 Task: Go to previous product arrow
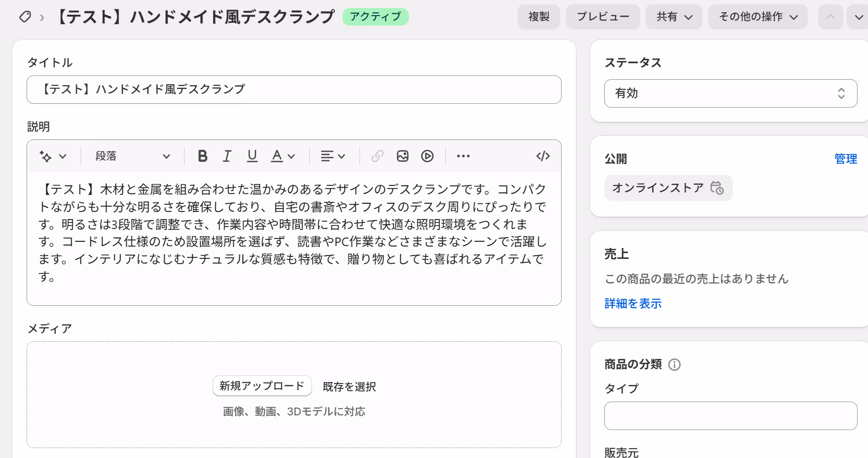pyautogui.click(x=831, y=17)
